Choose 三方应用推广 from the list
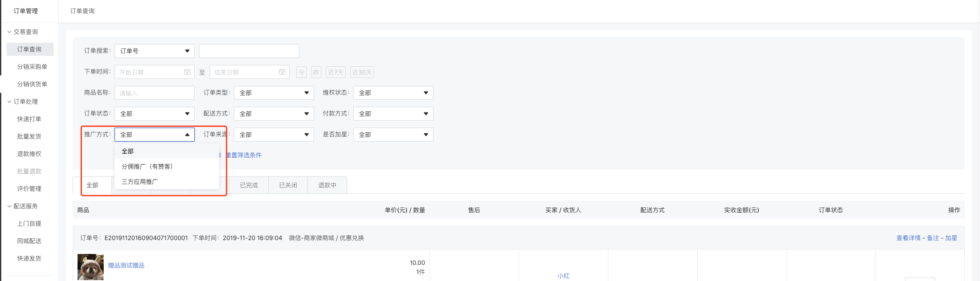Screen dimensions: 980x281 (140, 182)
